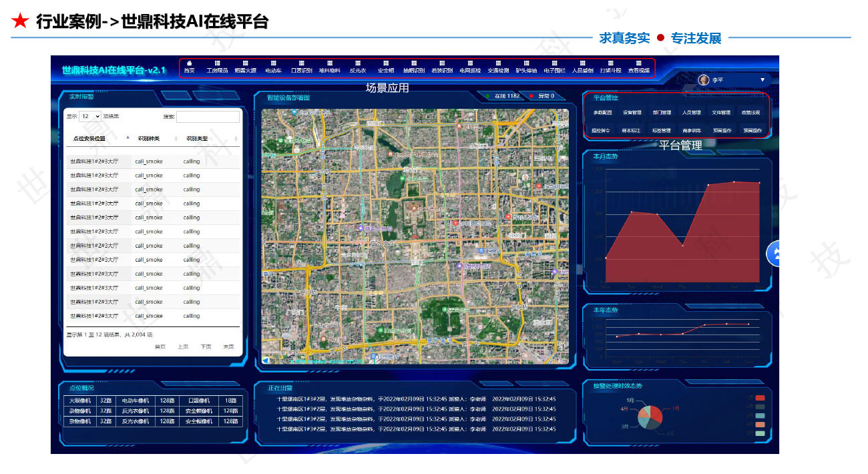868x474 pixels.
Task: Click the red pie chart legend swatch
Action: coord(760,398)
